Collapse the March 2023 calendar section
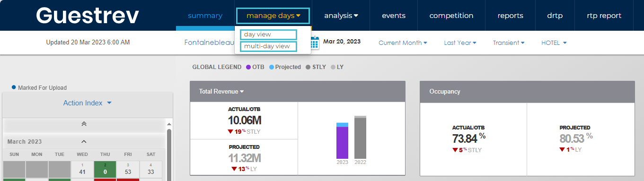This screenshot has height=181, width=644. point(84,141)
